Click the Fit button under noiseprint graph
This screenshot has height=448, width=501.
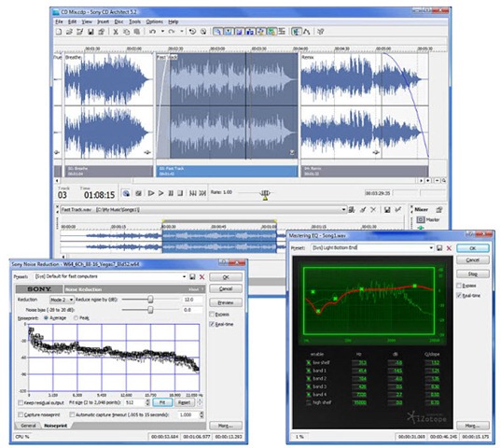point(162,402)
